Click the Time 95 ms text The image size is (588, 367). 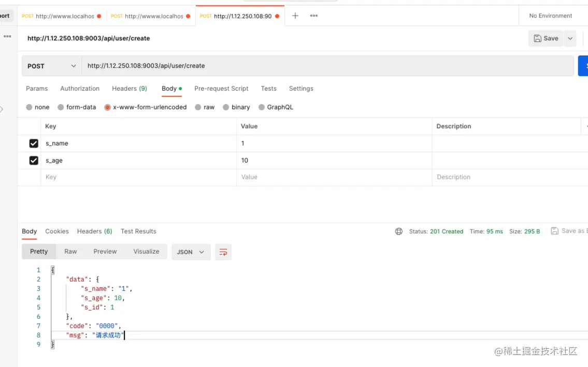[486, 231]
